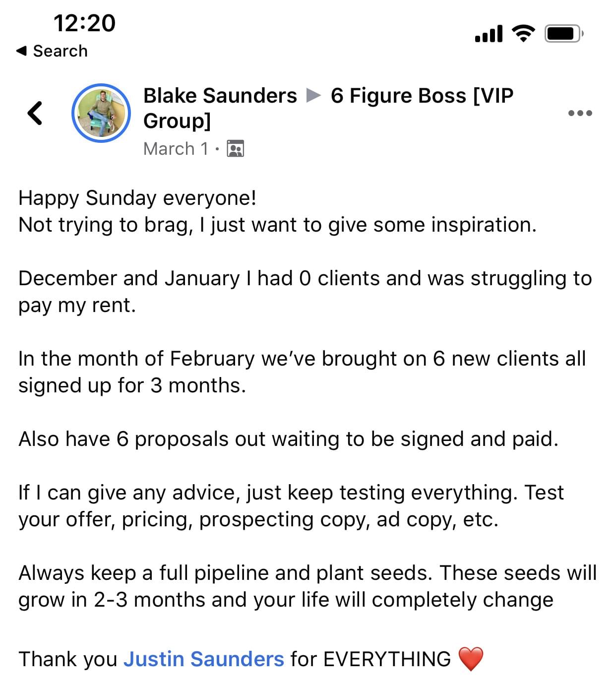
Task: Tap the 'Happy Sunday everyone!' post text
Action: point(137,198)
